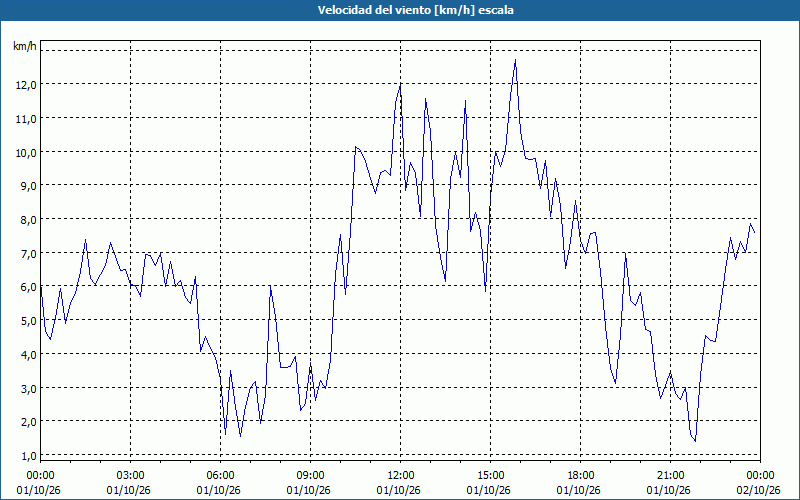Image resolution: width=800 pixels, height=500 pixels.
Task: Click the 18:00 time axis label
Action: [x=581, y=476]
